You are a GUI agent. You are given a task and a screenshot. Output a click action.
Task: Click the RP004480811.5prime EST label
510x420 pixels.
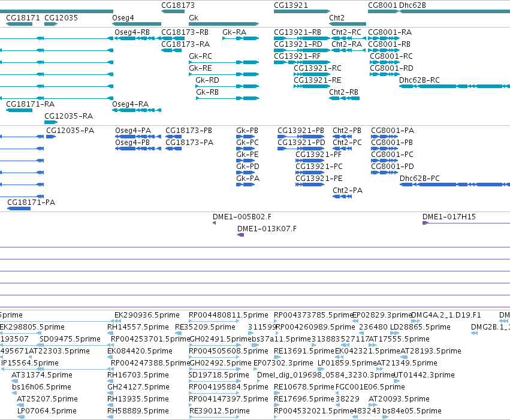(x=228, y=315)
